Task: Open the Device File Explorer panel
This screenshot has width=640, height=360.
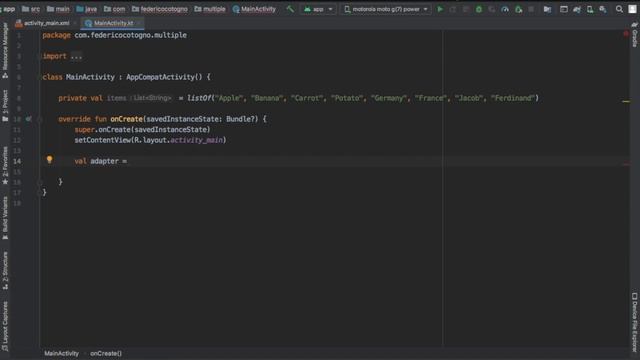Action: 635,322
